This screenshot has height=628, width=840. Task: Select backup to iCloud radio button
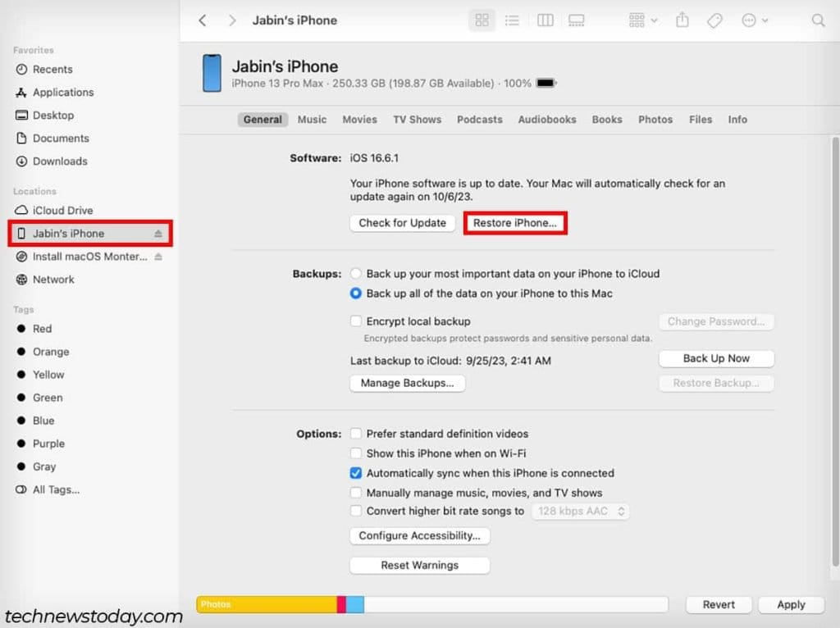tap(356, 273)
